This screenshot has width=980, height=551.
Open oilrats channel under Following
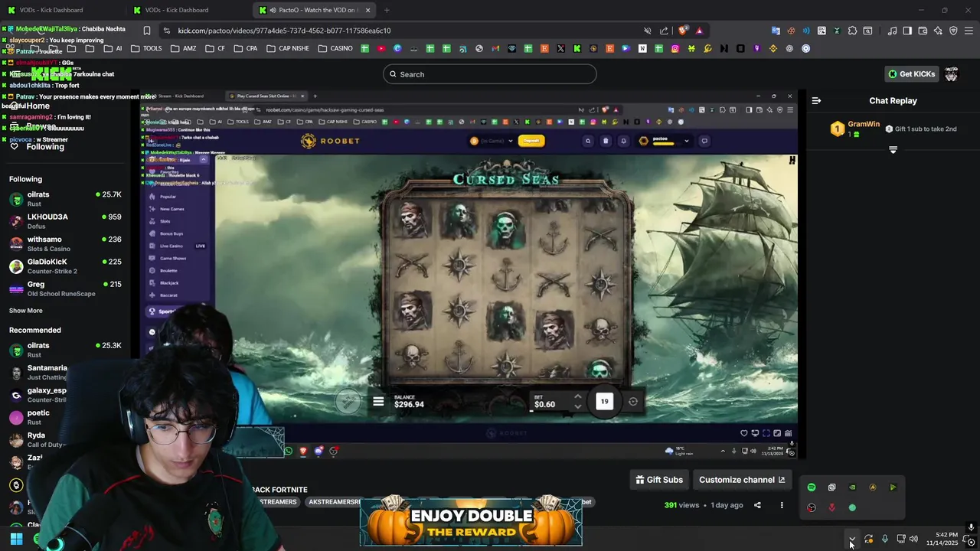click(65, 199)
